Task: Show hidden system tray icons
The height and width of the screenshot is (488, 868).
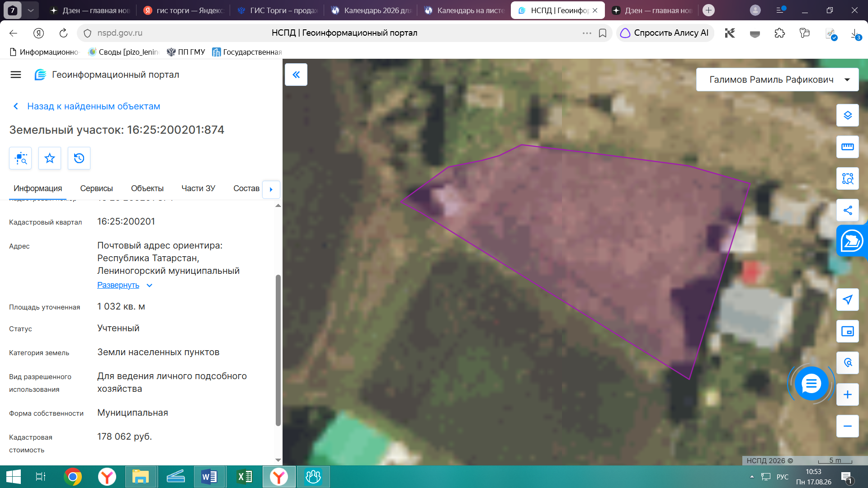Action: (752, 477)
